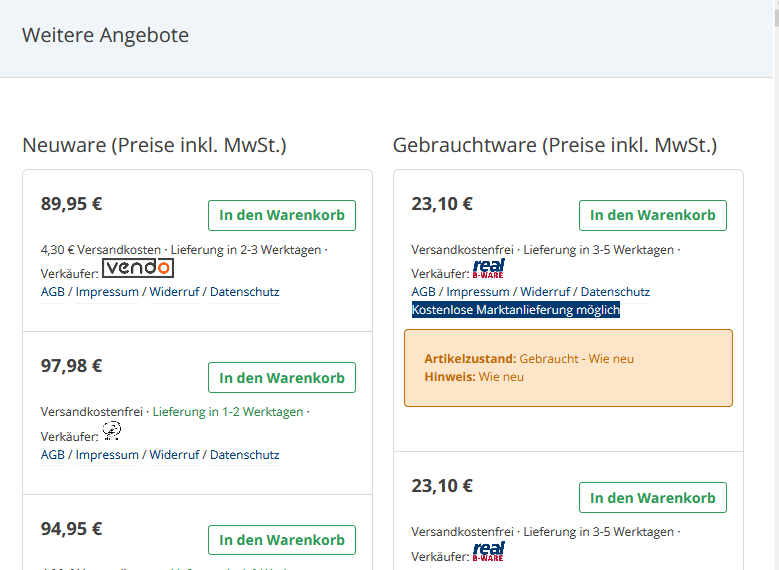Open Impressum link of vendo offer
779x570 pixels.
(107, 292)
